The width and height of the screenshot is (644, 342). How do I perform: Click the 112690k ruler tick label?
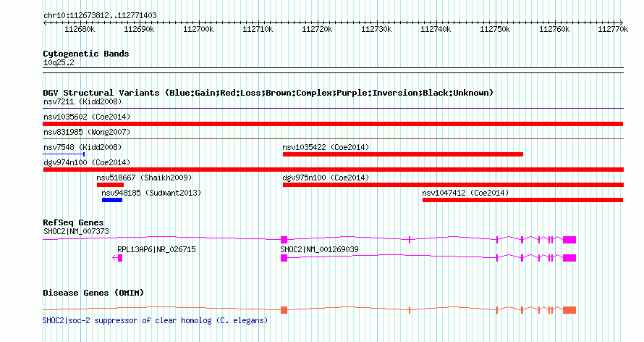pyautogui.click(x=139, y=29)
